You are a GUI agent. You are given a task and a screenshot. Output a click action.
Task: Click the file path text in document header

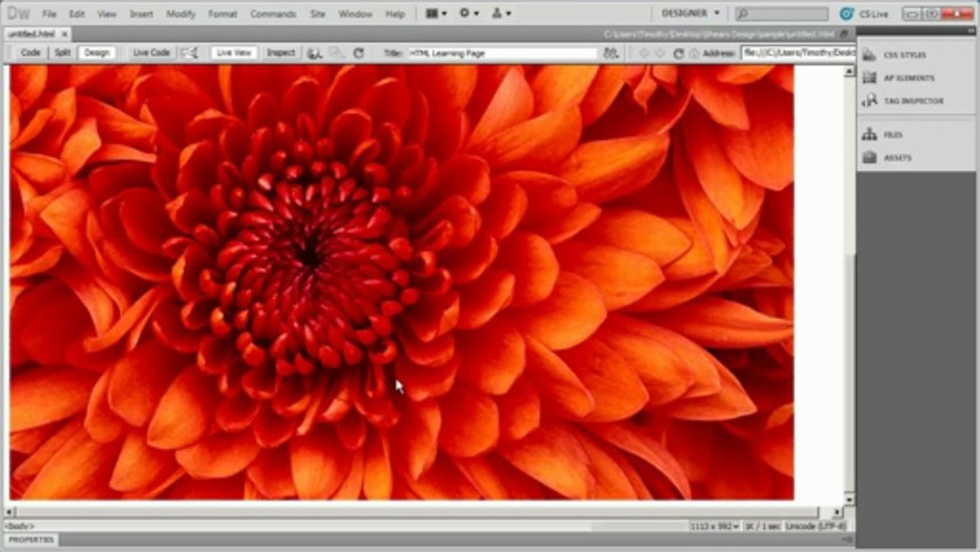(719, 34)
